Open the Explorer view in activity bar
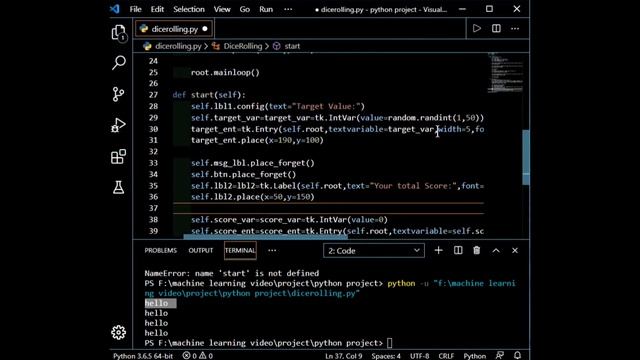Screen dimensions: 640x360 click(x=118, y=32)
